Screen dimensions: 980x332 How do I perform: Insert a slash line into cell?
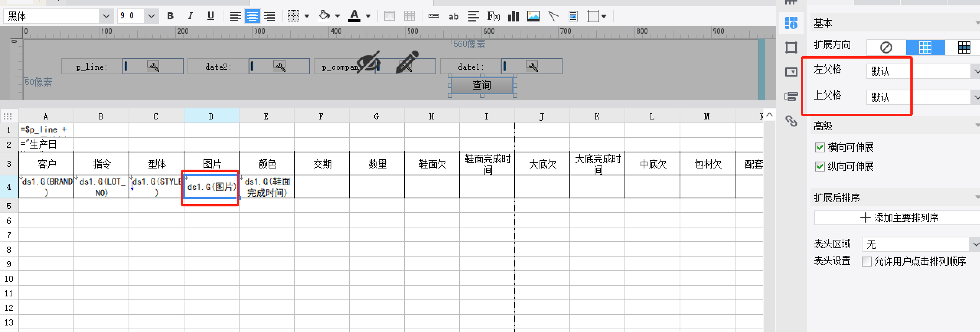[x=553, y=16]
